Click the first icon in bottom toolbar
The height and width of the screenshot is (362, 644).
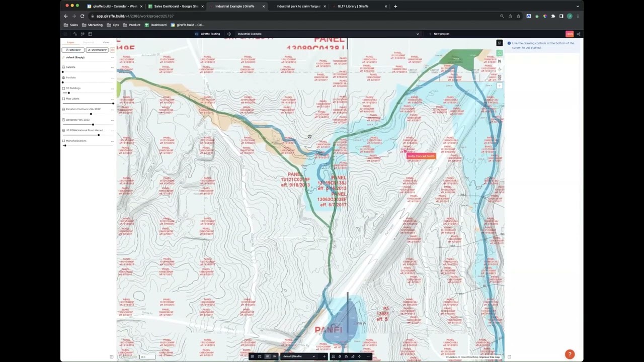(252, 356)
